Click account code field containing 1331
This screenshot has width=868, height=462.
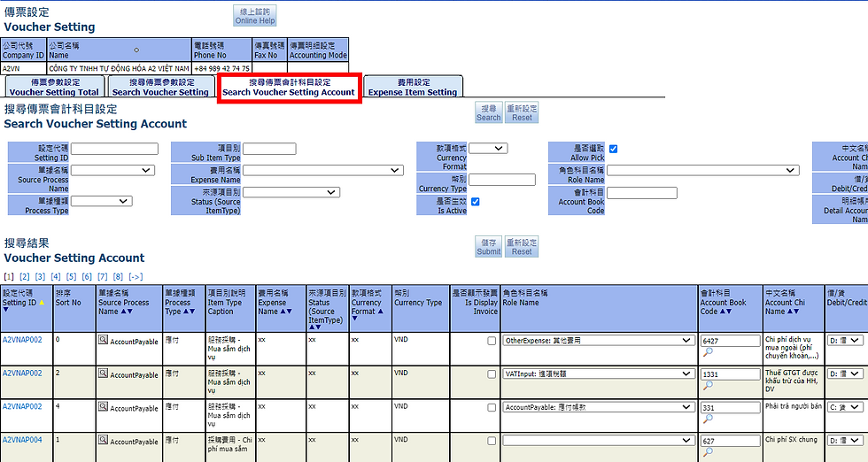pos(731,374)
